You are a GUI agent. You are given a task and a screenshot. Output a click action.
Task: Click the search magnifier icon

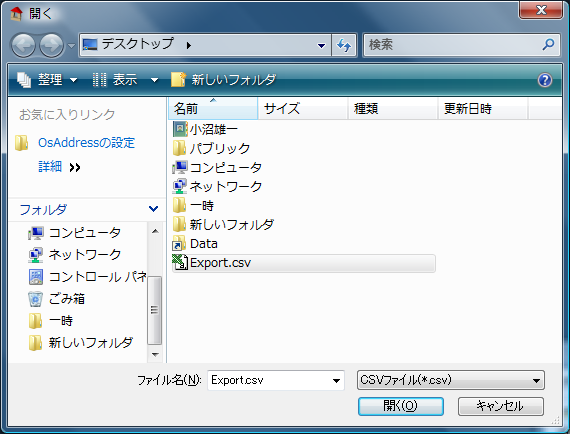click(548, 44)
